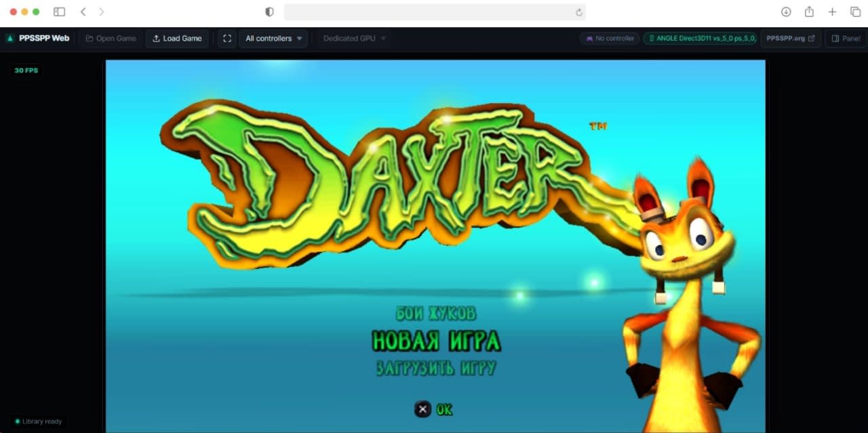Screen dimensions: 868x433
Task: Click the privacy shield icon
Action: tap(269, 12)
